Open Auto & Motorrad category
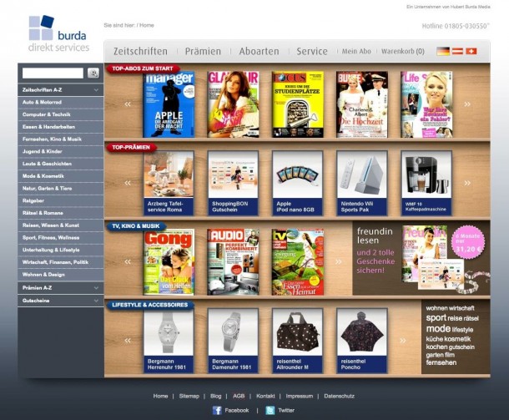The height and width of the screenshot is (420, 509). pos(61,103)
